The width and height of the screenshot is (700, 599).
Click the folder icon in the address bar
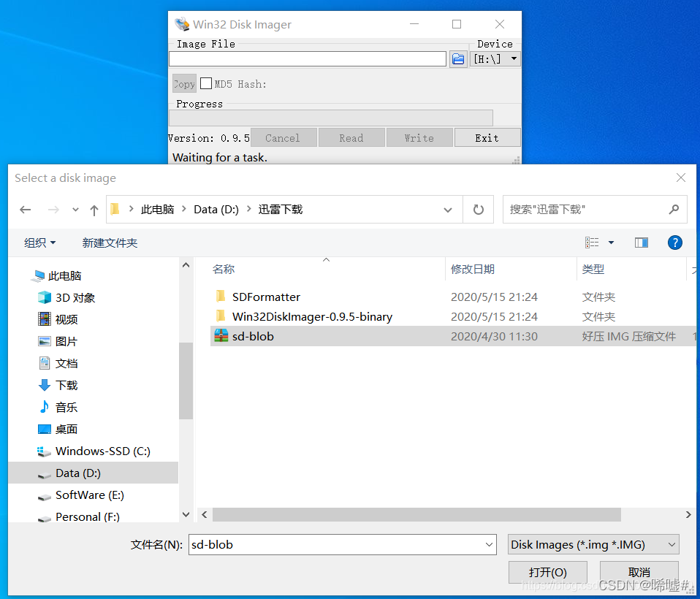[x=115, y=209]
